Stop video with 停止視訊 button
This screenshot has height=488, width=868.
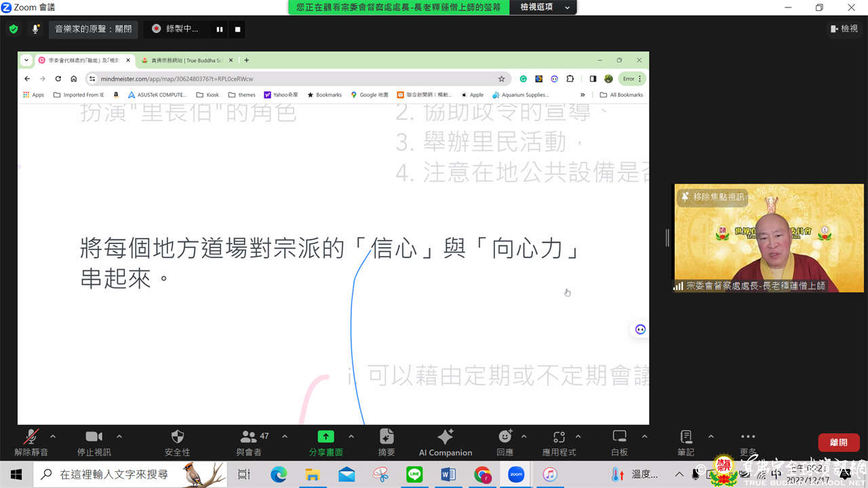tap(94, 443)
